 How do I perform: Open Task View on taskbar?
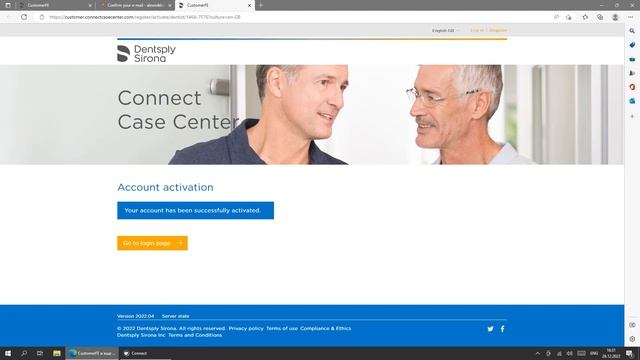tap(40, 353)
